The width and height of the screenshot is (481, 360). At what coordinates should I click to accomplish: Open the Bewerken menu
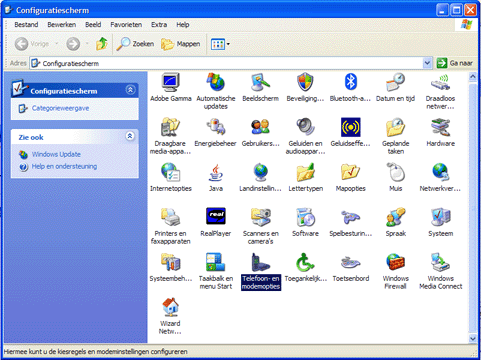pos(62,25)
